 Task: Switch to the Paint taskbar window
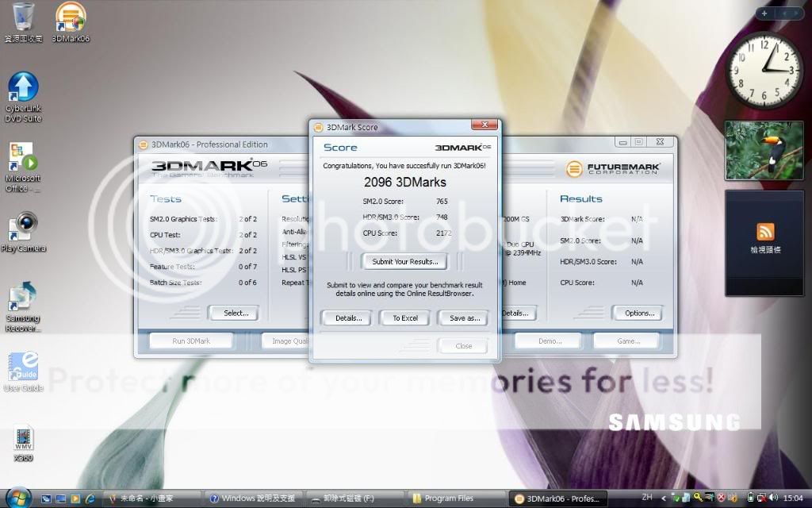pos(151,498)
